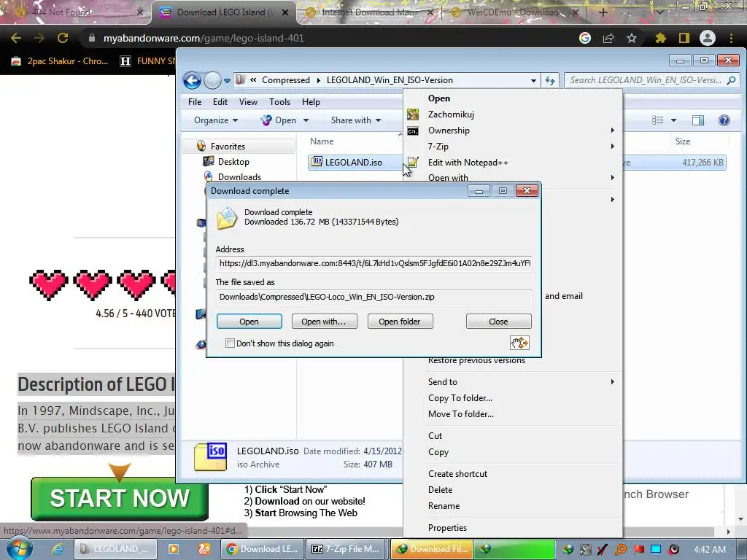The width and height of the screenshot is (747, 560).
Task: Click the first pink heart rating
Action: (49, 285)
